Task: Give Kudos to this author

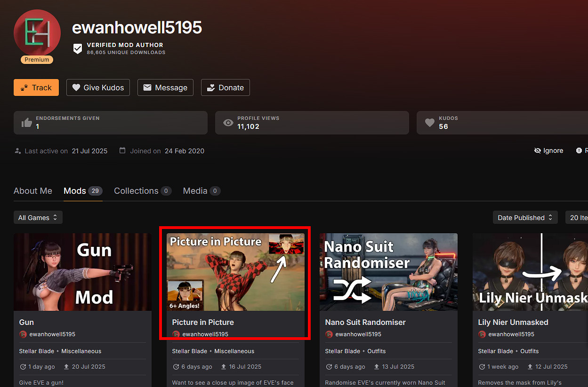Action: point(98,87)
